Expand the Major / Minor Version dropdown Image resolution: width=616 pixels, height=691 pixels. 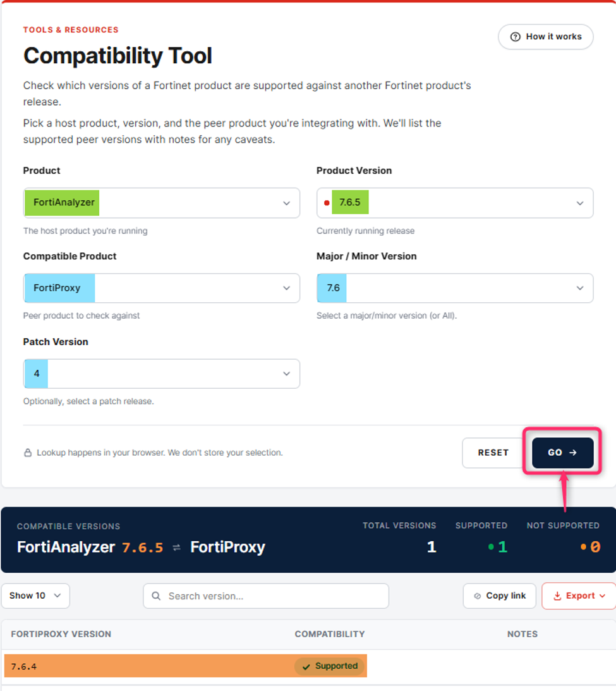(x=455, y=288)
